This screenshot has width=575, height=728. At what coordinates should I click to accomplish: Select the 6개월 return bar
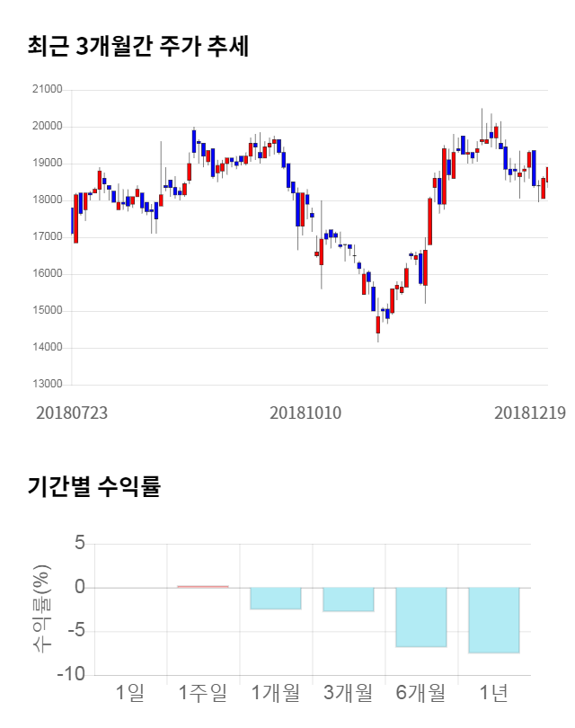coord(421,617)
